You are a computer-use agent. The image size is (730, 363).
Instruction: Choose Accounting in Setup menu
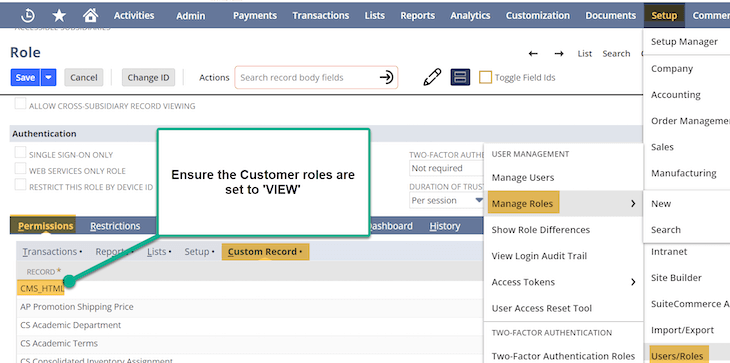coord(676,94)
